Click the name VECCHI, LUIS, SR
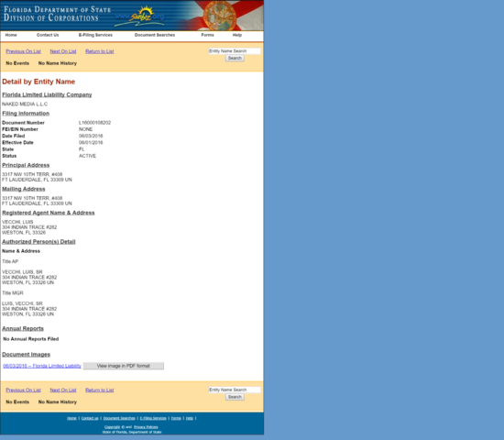 22,272
